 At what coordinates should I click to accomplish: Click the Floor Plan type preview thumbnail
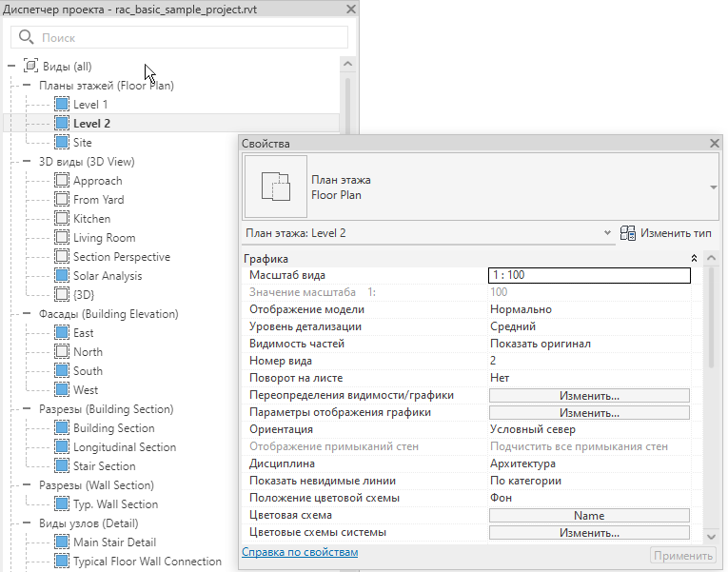[x=276, y=187]
